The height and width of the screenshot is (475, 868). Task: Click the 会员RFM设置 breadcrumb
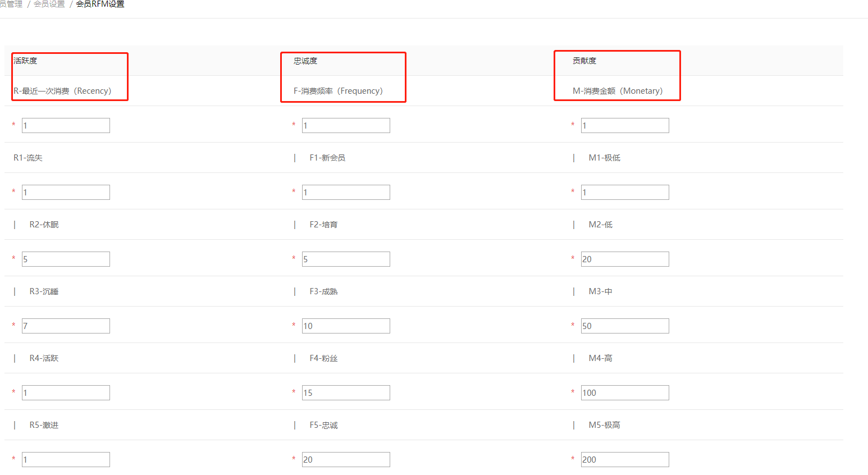point(100,4)
